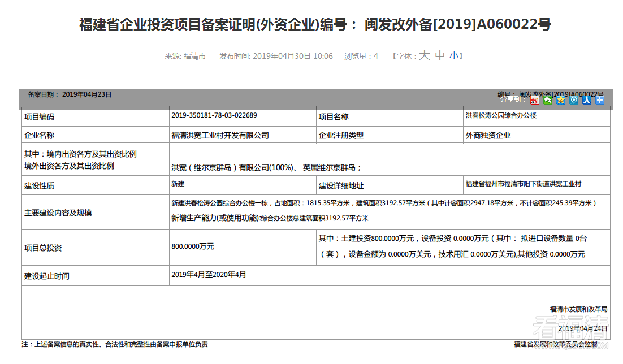
Task: Click 境外出资各方及其出资比例 label
Action: pyautogui.click(x=69, y=166)
